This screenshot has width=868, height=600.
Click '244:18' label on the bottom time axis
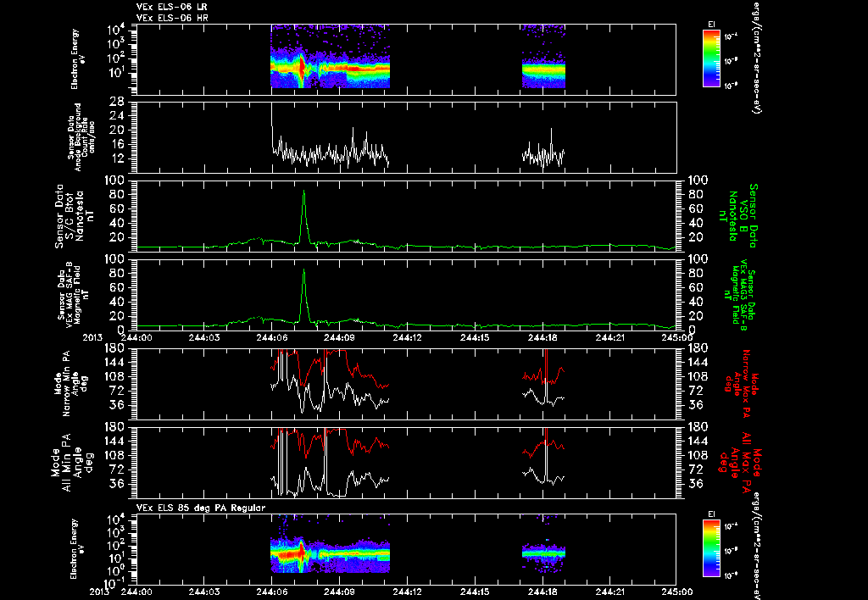point(543,592)
